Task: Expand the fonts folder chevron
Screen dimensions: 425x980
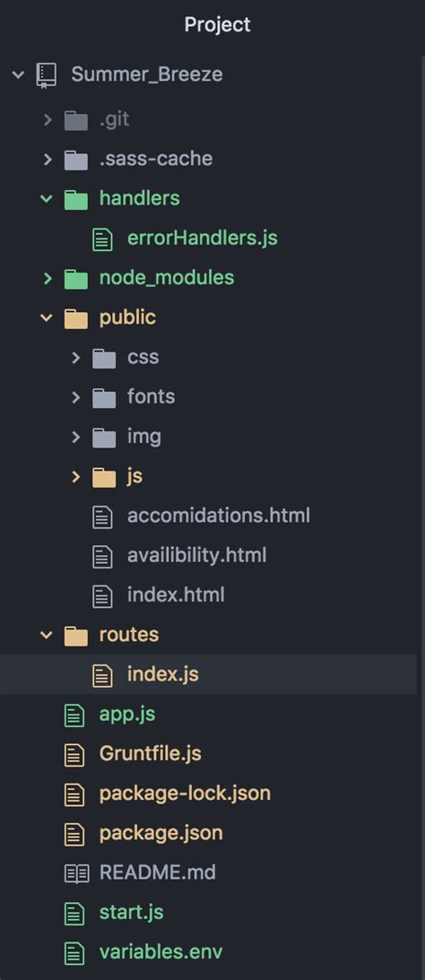Action: tap(75, 397)
